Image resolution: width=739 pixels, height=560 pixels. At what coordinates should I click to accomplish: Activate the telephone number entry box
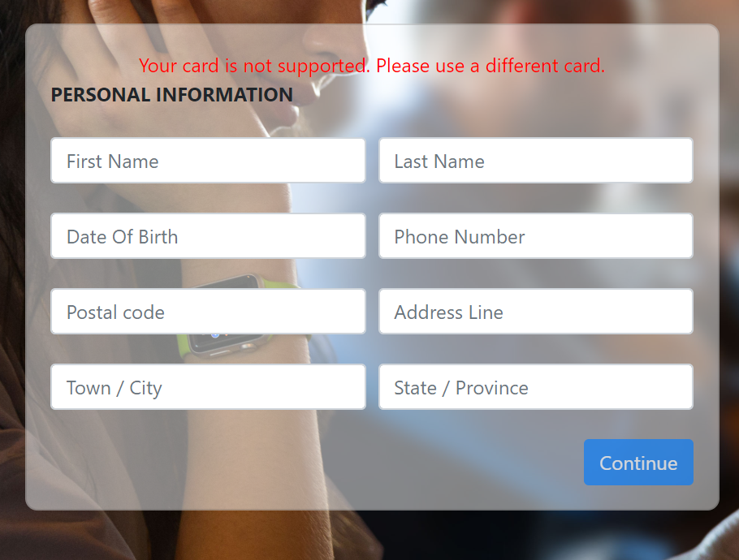pos(536,236)
